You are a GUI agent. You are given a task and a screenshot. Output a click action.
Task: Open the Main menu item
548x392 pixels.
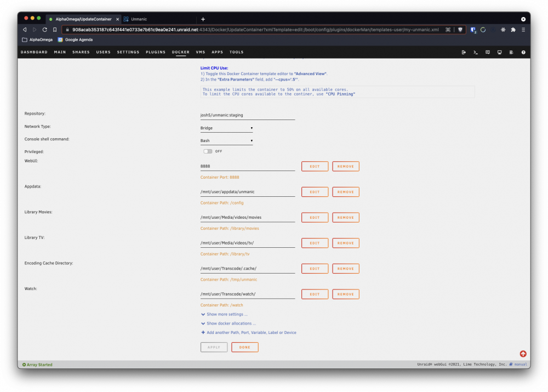(60, 52)
